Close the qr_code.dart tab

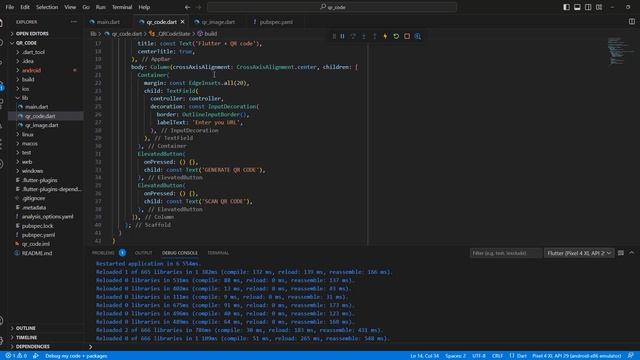[182, 22]
